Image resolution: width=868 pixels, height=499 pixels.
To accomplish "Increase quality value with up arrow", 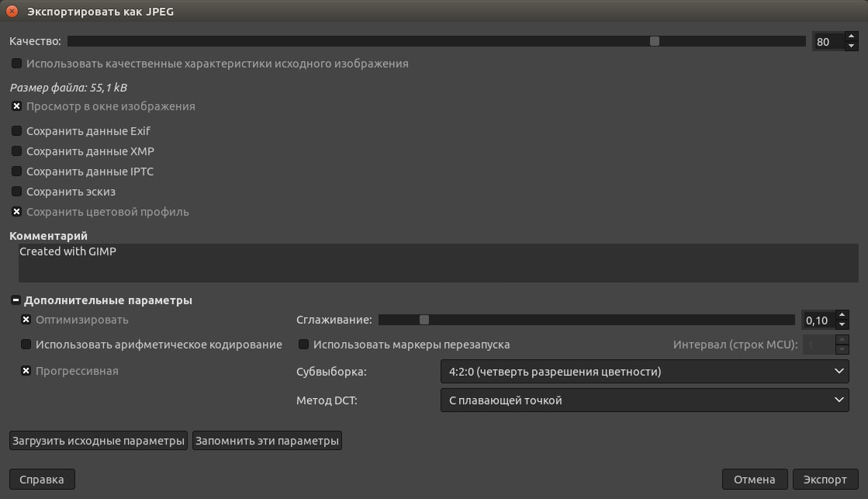I will (x=851, y=36).
